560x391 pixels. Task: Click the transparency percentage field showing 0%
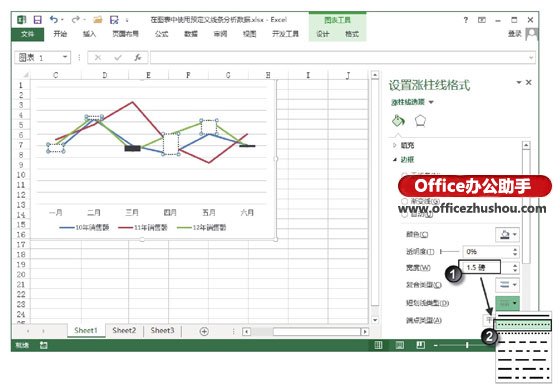(x=488, y=252)
